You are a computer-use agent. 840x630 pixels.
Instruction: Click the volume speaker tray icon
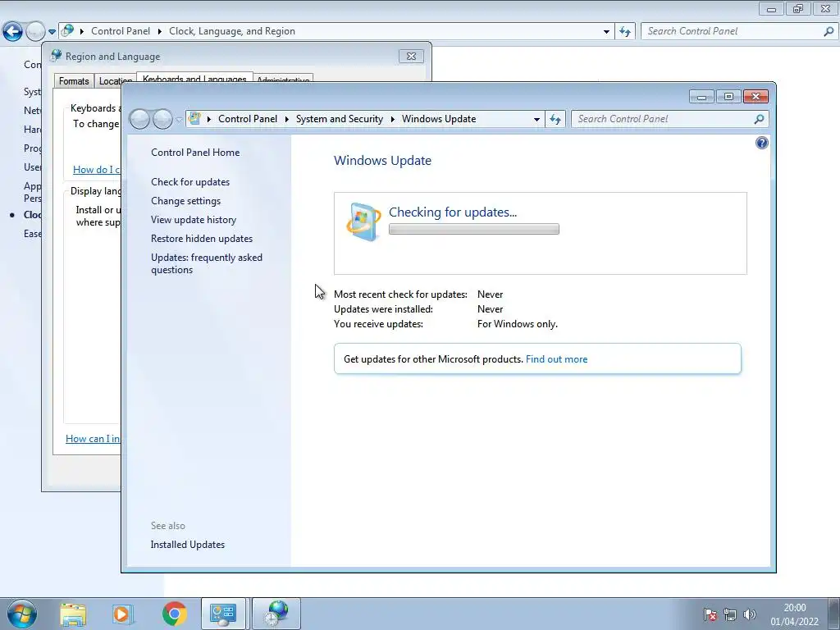pos(750,614)
